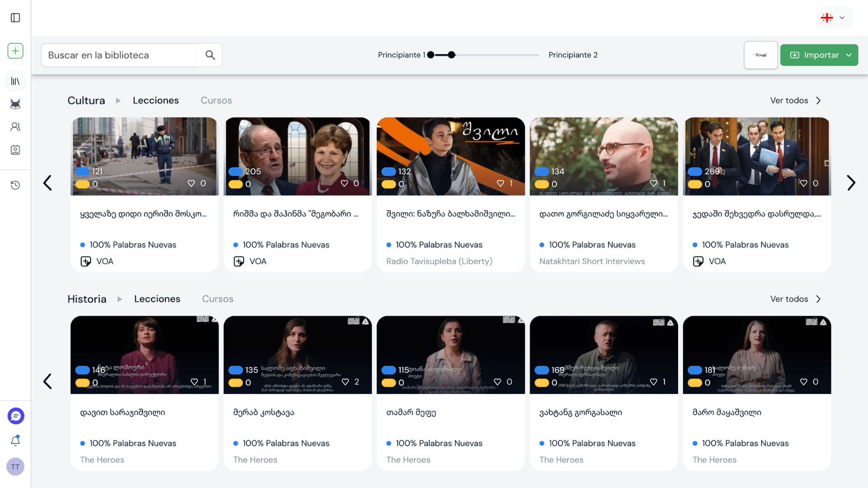Open Ver todos for Historia
The image size is (868, 488).
coord(796,299)
